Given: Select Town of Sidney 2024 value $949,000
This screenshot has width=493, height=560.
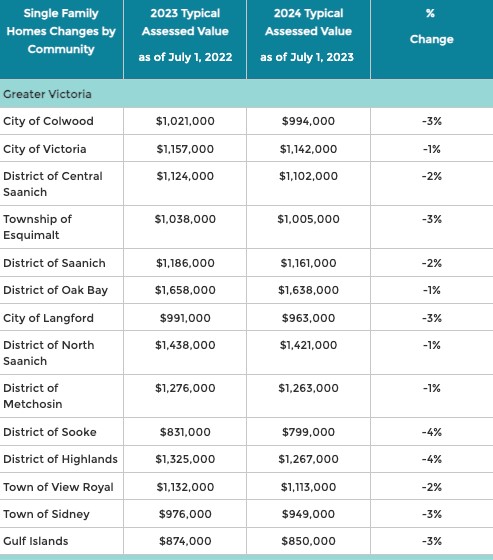Looking at the screenshot, I should click(308, 514).
